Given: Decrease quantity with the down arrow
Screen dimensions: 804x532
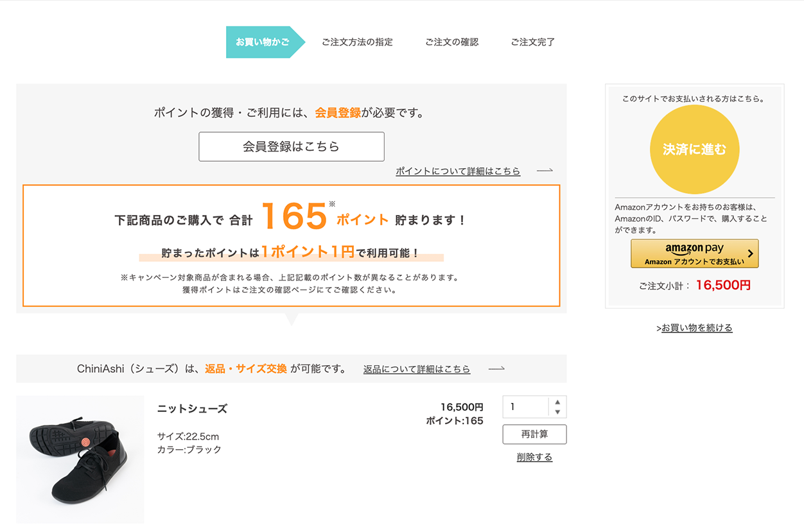Looking at the screenshot, I should (557, 412).
